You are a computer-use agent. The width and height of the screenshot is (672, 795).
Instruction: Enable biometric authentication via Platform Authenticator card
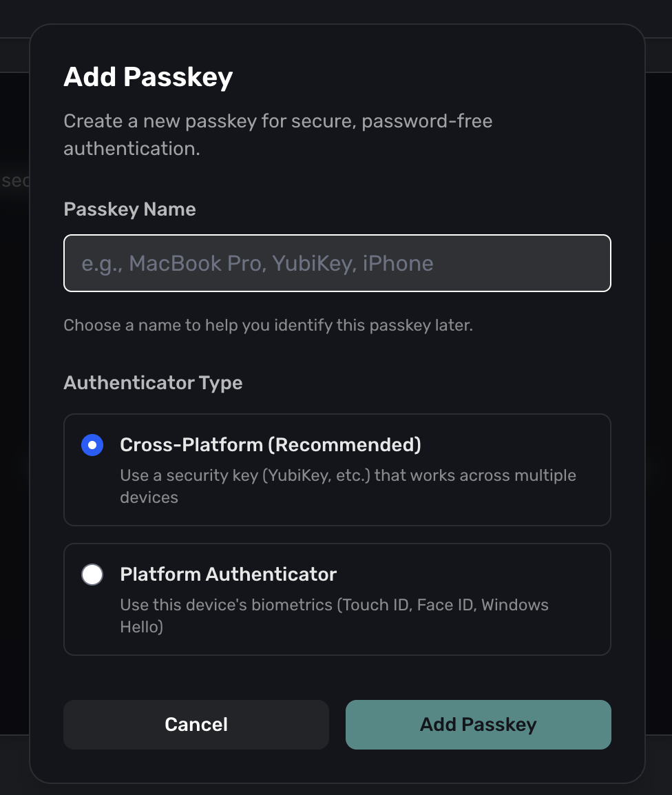(337, 599)
